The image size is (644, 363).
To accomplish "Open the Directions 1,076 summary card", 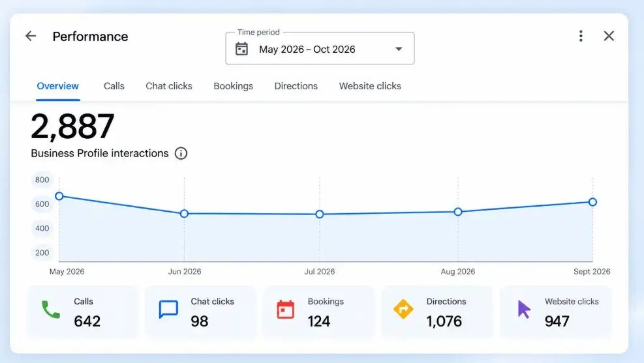I will pyautogui.click(x=437, y=313).
